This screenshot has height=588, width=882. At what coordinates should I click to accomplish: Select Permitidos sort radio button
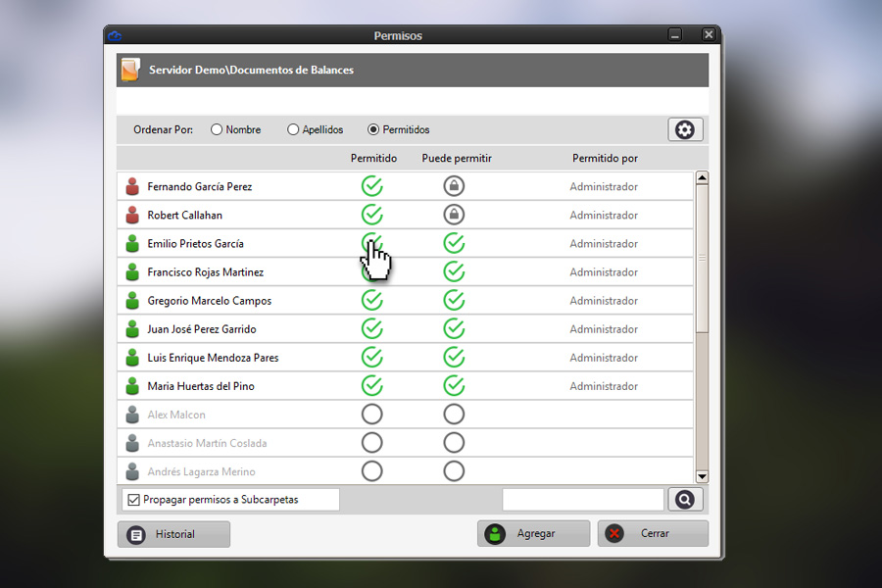click(373, 130)
